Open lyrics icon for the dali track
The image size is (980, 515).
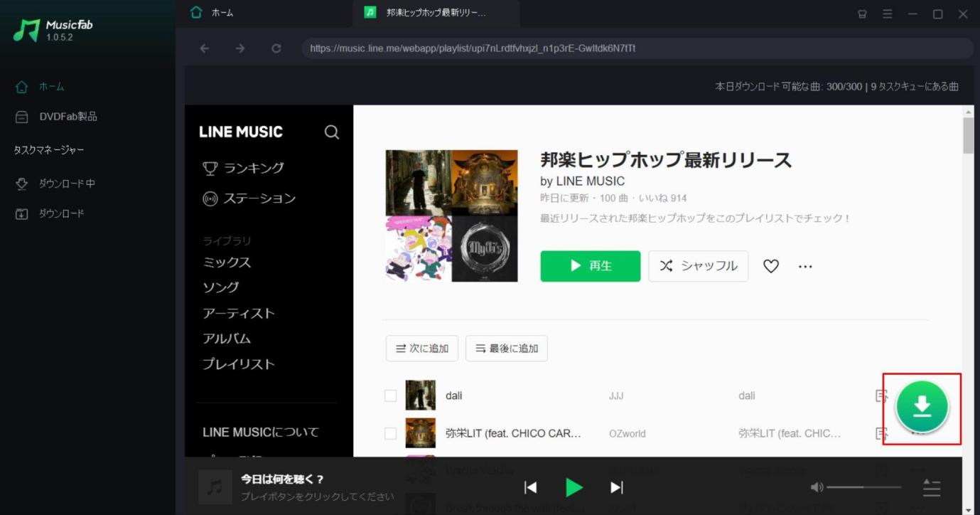click(882, 395)
